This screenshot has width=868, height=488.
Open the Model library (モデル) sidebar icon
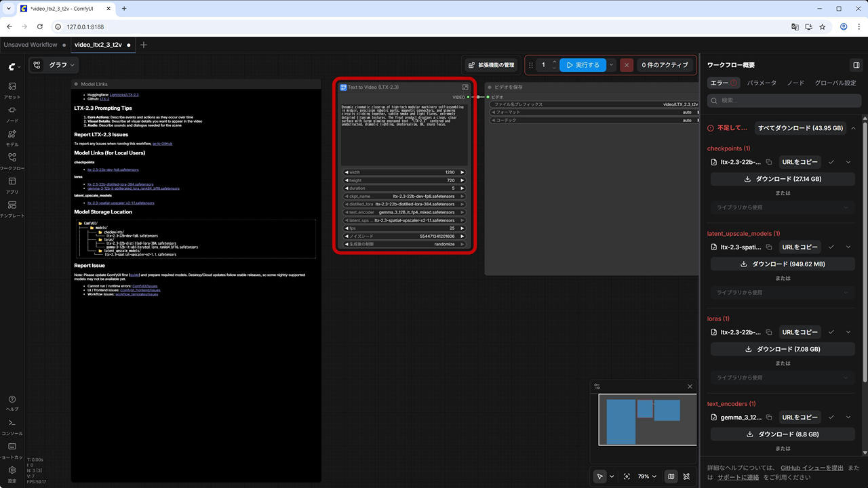(12, 138)
